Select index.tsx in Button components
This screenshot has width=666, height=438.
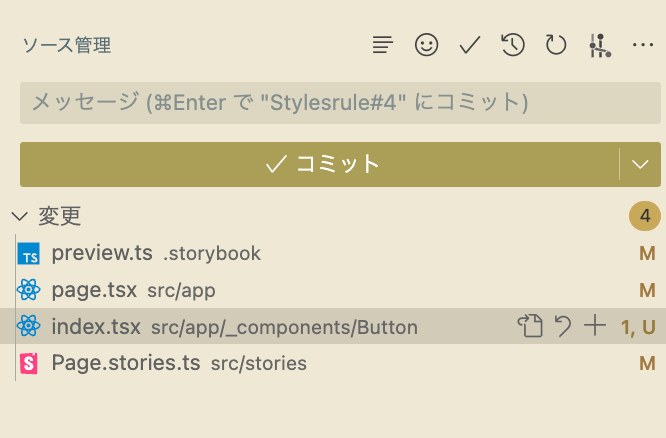[331, 326]
